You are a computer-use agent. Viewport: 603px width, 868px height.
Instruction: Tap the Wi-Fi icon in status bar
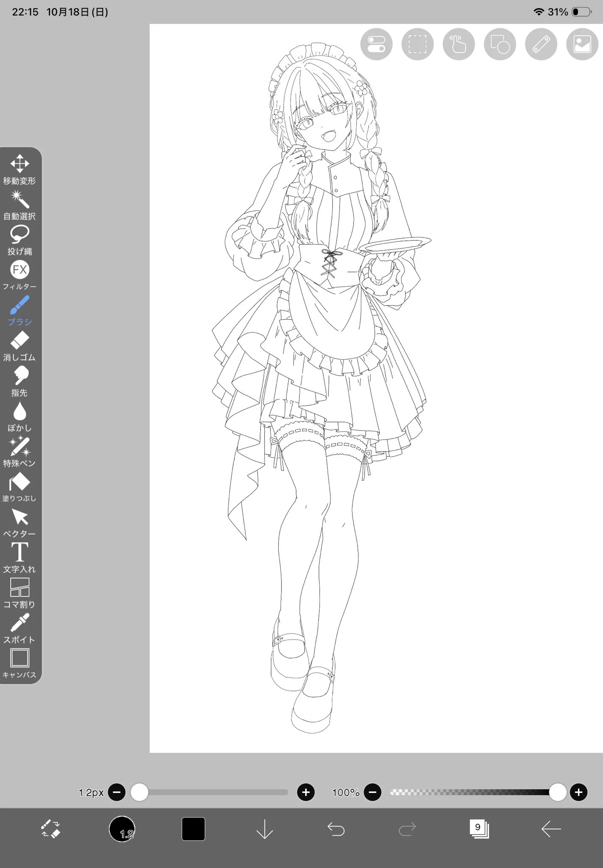tap(539, 12)
